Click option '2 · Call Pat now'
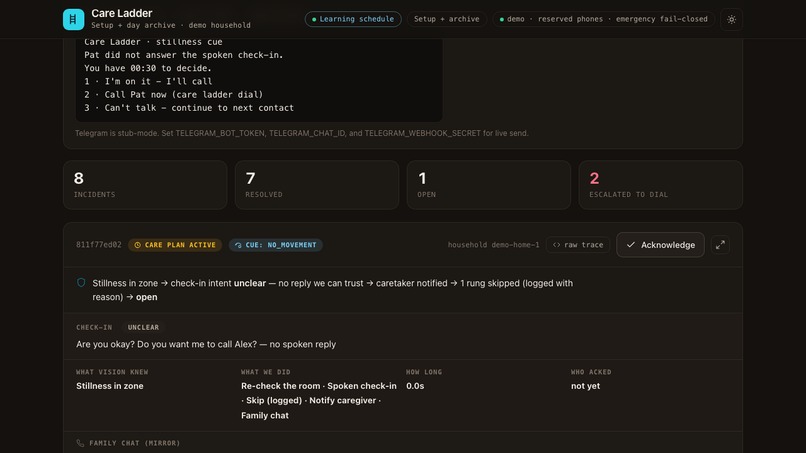Viewport: 806px width, 453px height. tap(174, 95)
